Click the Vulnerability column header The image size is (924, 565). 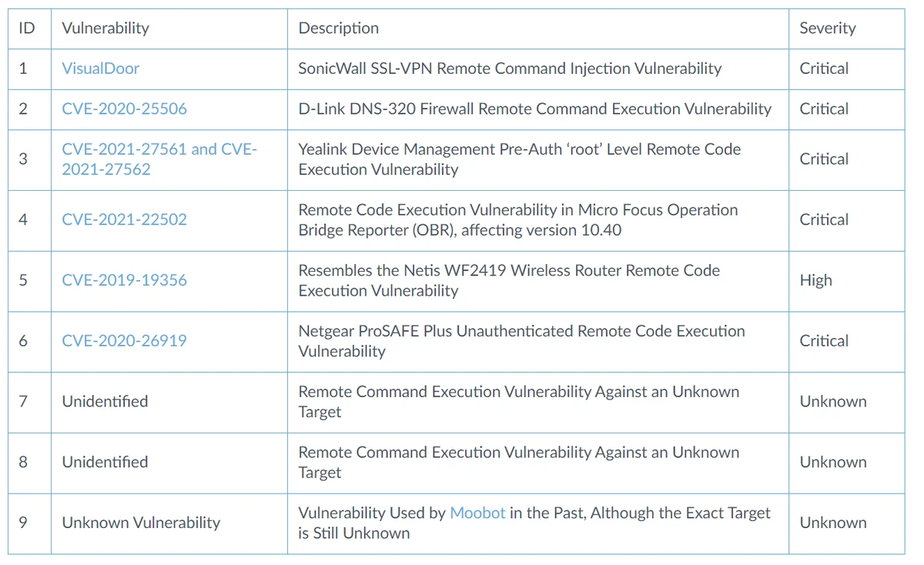(x=105, y=28)
